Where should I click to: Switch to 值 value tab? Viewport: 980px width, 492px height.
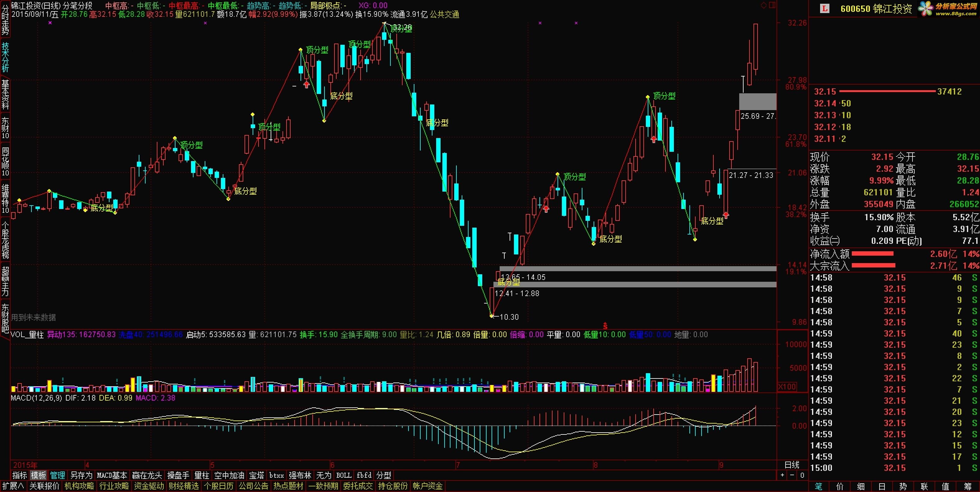click(x=945, y=486)
